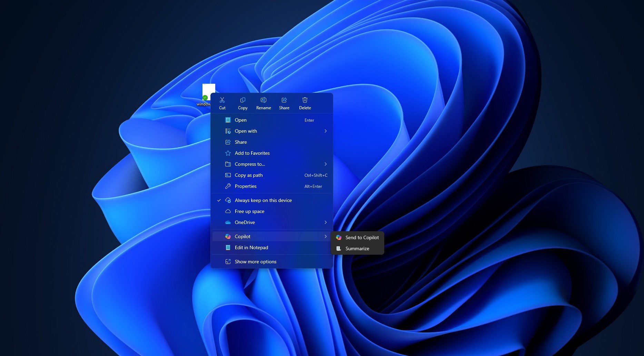Click the green sync checkmark on the file
The width and height of the screenshot is (644, 356).
tap(204, 98)
